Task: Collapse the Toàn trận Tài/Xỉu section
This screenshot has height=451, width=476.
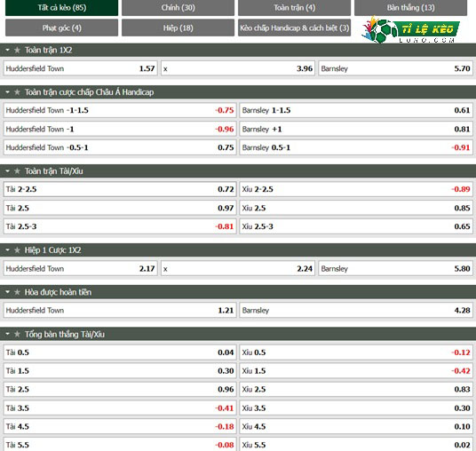Action: [x=8, y=171]
